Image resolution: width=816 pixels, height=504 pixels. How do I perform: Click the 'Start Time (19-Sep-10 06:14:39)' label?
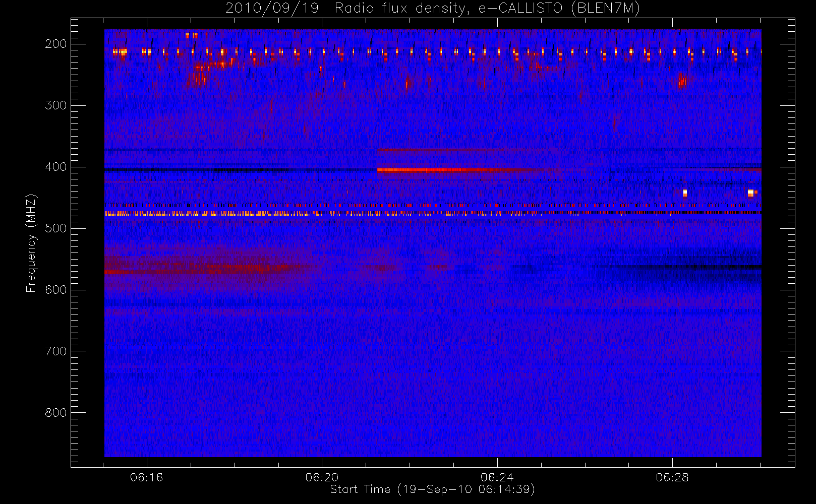pos(432,489)
